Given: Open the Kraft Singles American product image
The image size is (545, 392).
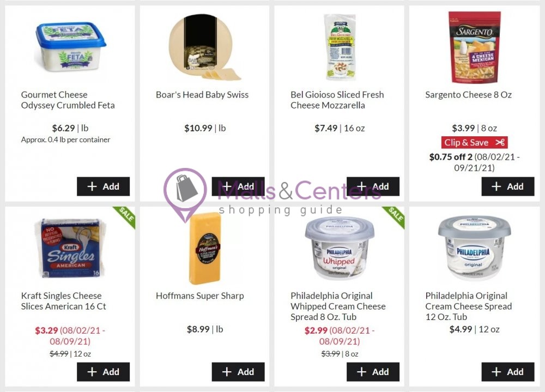Looking at the screenshot, I should pos(70,248).
